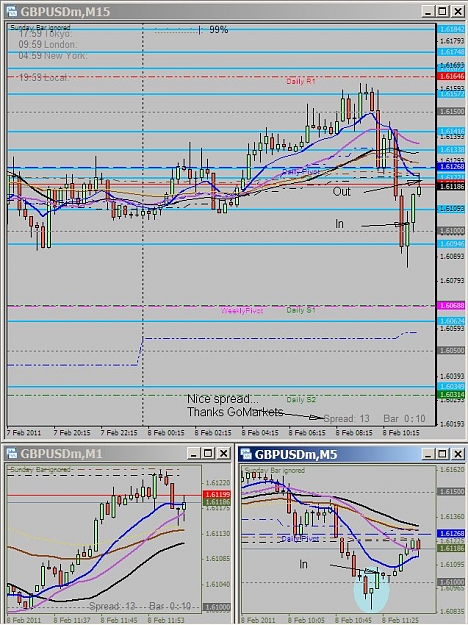Click the cyan 1.61842 price tag on M15
The image size is (468, 625).
452,29
